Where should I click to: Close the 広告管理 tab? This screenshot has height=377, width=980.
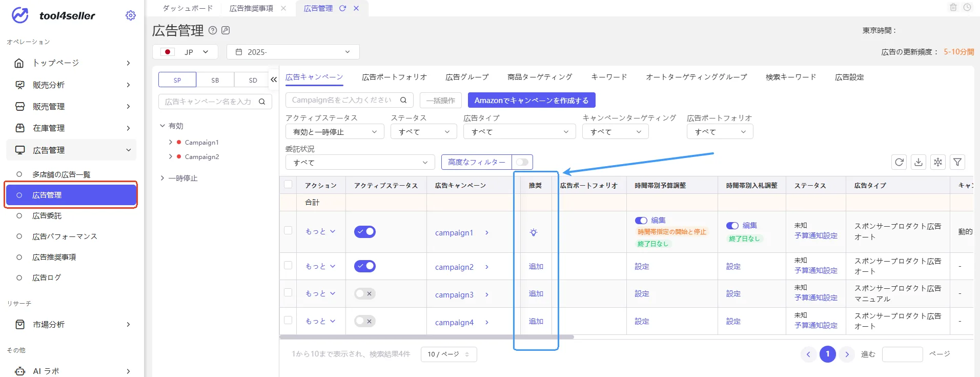click(356, 8)
